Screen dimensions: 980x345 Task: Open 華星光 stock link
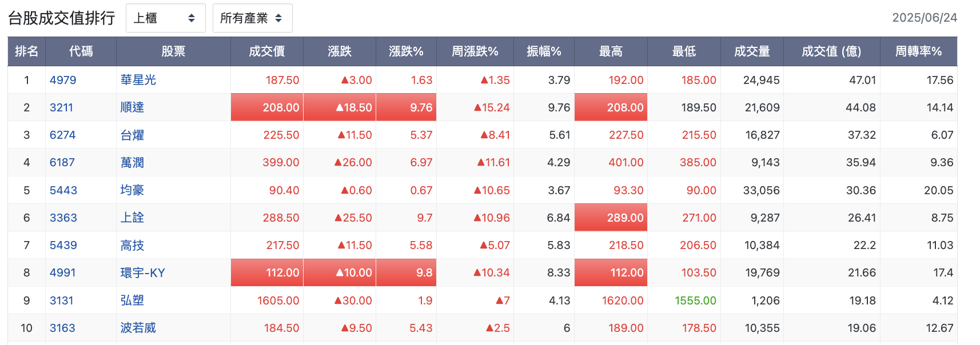pyautogui.click(x=138, y=80)
